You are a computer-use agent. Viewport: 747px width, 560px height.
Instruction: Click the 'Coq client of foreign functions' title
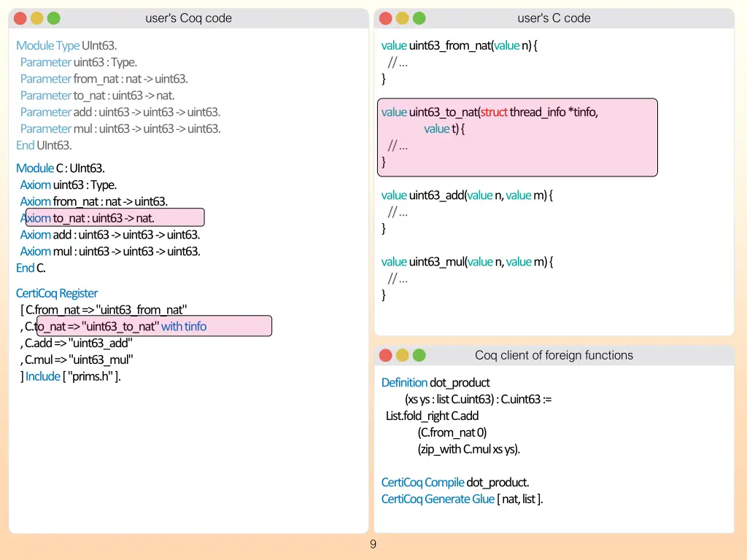[x=554, y=355]
